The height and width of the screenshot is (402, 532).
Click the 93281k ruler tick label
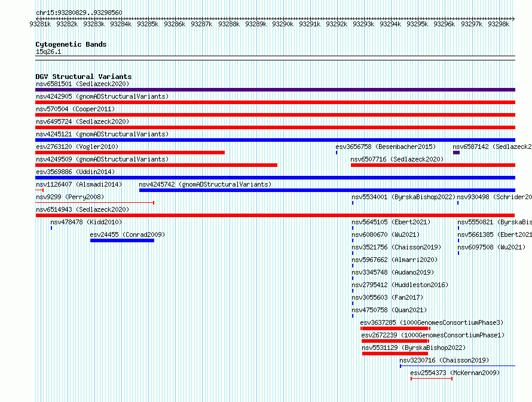(40, 24)
